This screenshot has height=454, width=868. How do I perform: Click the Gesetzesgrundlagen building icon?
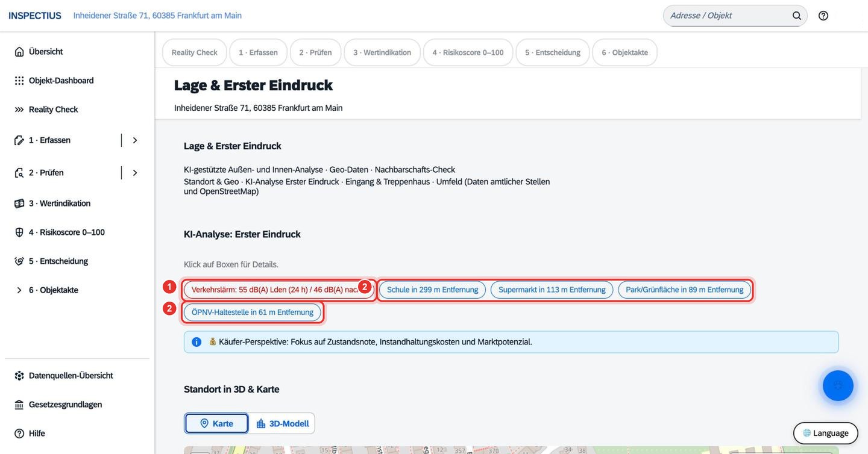[19, 405]
